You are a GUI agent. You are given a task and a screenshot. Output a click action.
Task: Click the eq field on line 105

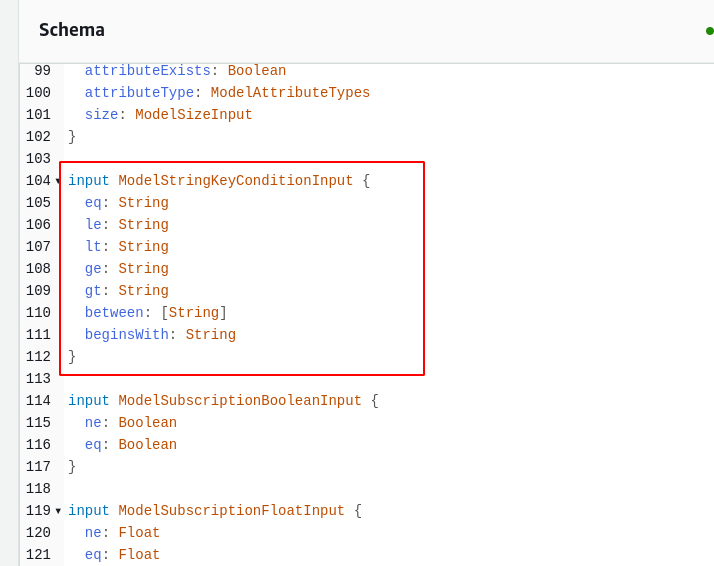(93, 203)
